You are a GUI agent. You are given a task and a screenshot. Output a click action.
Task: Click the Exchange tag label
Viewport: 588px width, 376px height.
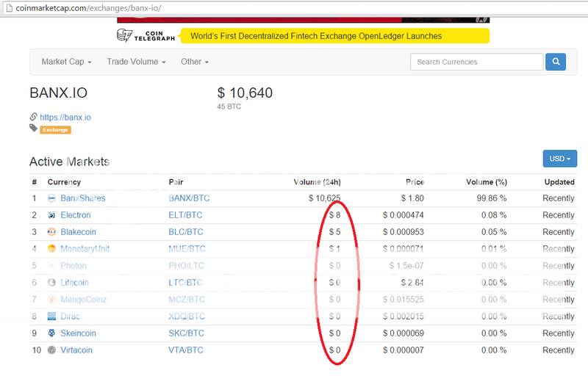[55, 130]
